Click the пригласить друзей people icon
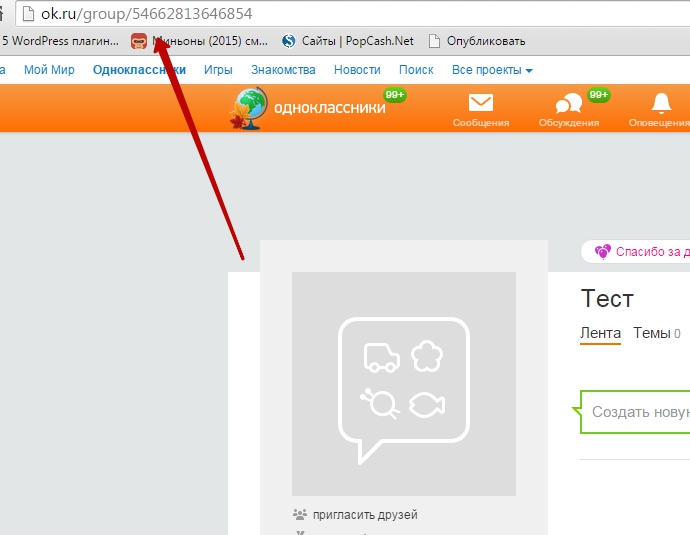The image size is (690, 535). coord(299,515)
